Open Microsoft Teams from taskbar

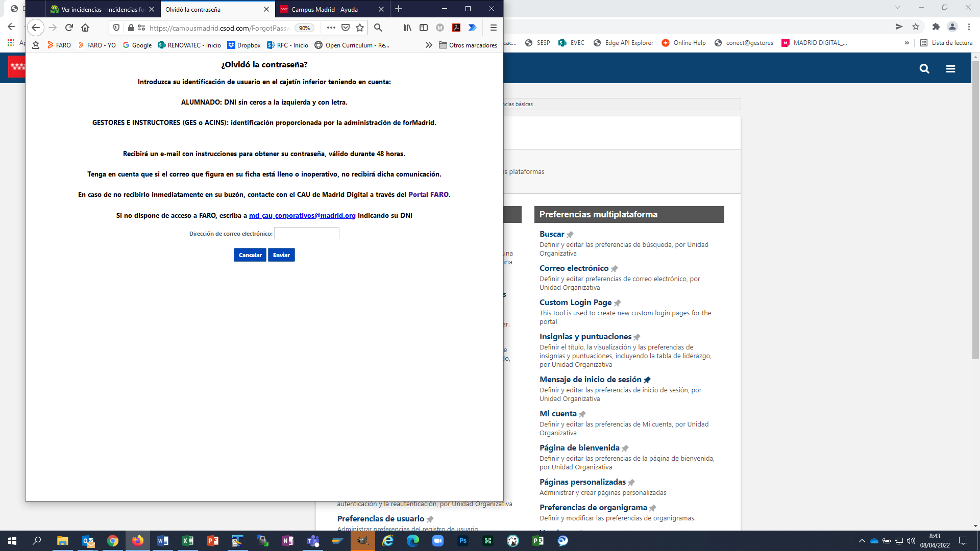312,541
